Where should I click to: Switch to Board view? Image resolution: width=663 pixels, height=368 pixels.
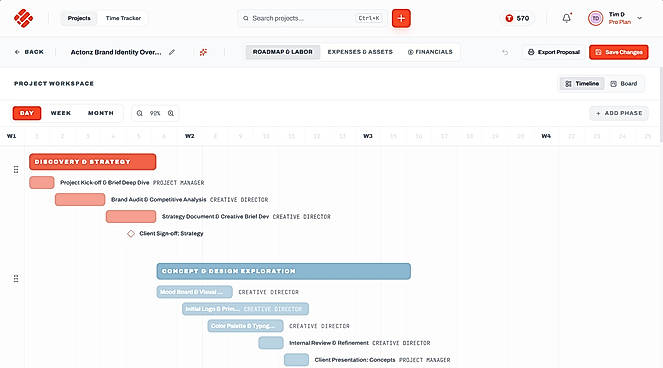[x=624, y=84]
